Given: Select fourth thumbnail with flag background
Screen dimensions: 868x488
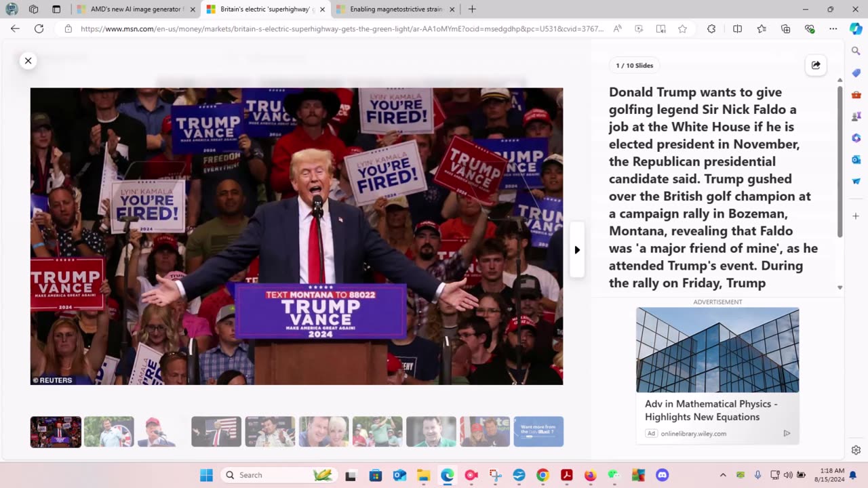Looking at the screenshot, I should (216, 432).
